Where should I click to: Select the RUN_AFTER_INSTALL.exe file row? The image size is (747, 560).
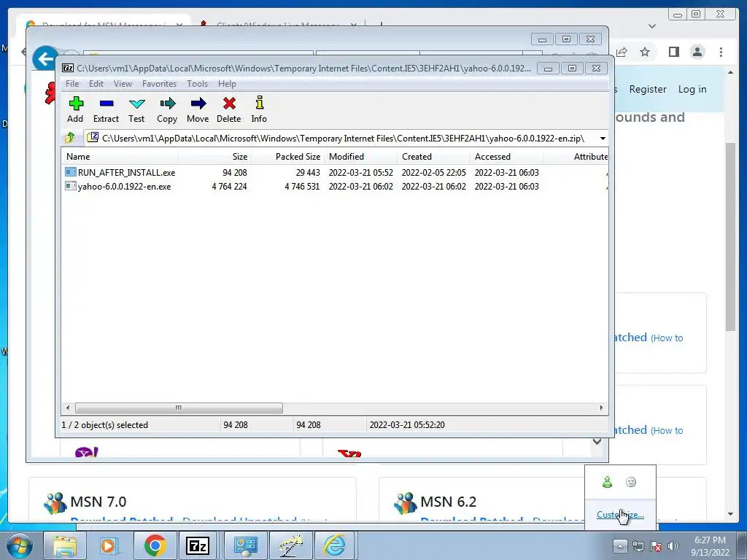click(x=335, y=172)
